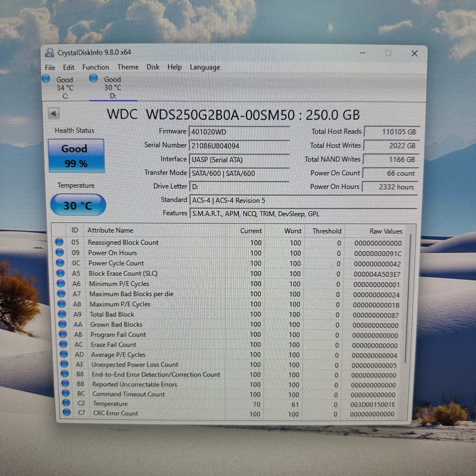Click status orb for Grown Bad Blocks
Viewport: 476px width, 476px height.
click(63, 324)
